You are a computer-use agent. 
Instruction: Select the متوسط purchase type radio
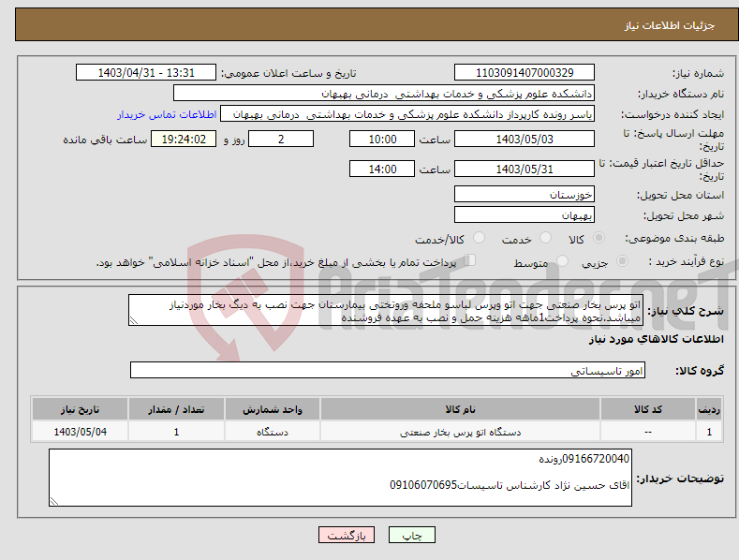pos(562,260)
